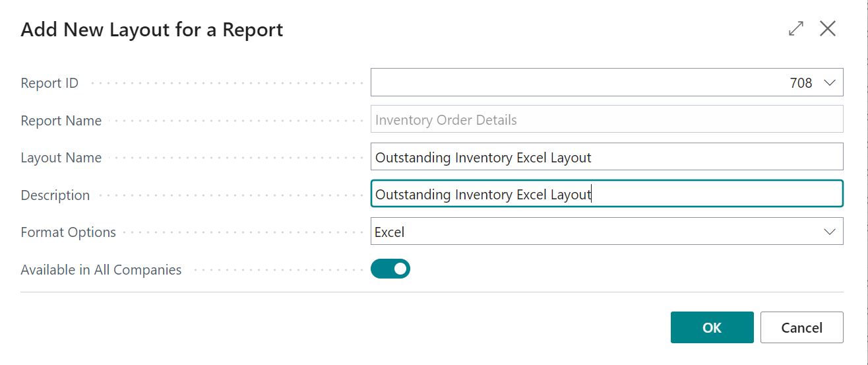Click the 'Add New Layout for a Report' title
Viewport: 868px width, 365px height.
point(152,30)
